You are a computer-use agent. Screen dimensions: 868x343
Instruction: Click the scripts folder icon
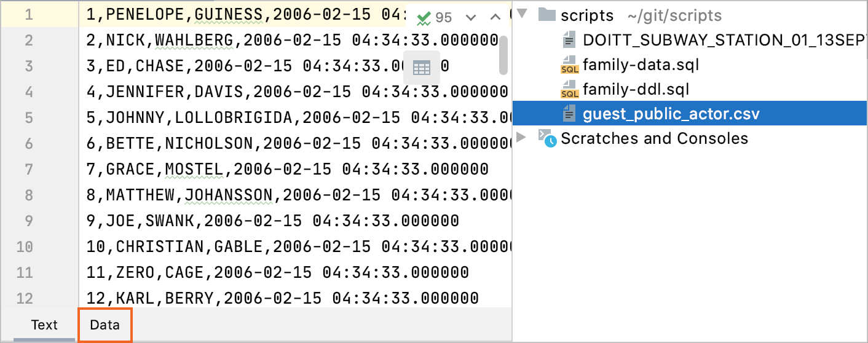point(546,15)
